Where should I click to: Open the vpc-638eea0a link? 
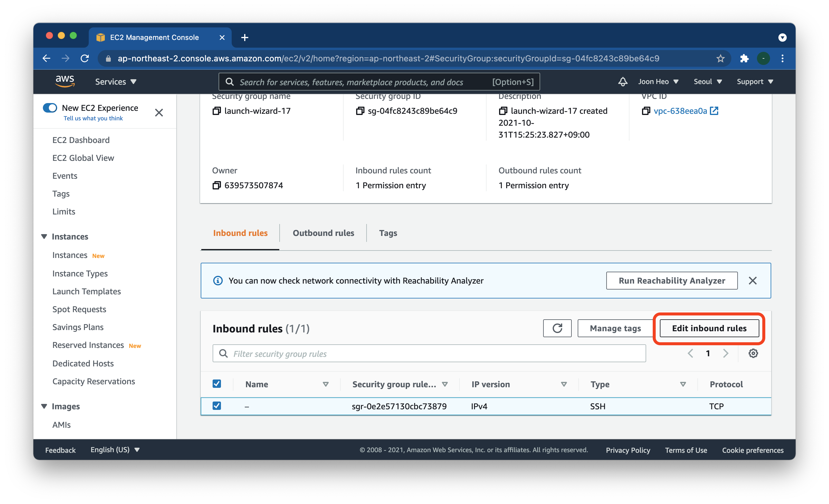tap(680, 111)
